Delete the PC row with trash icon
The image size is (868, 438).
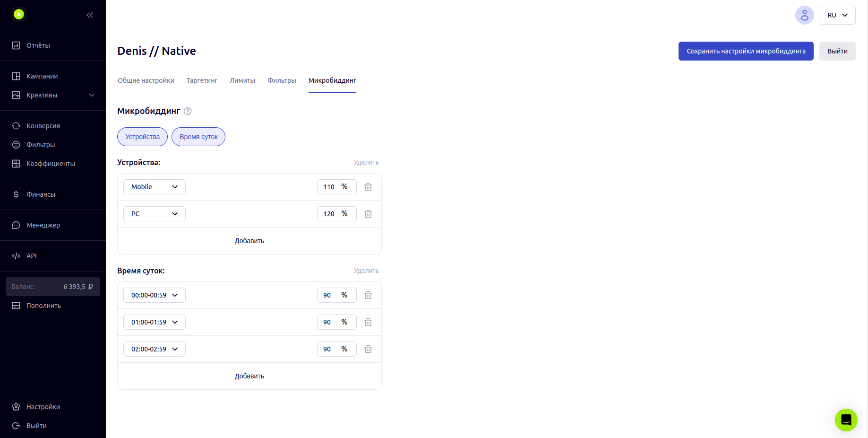click(368, 214)
